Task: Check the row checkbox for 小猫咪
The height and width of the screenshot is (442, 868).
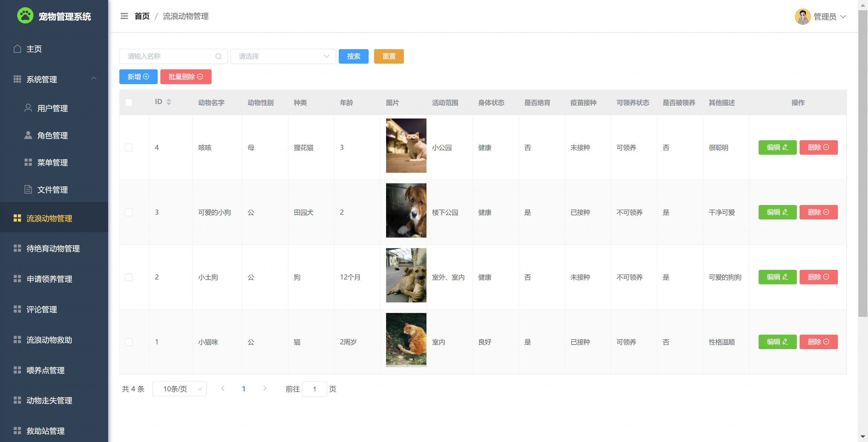Action: [129, 342]
